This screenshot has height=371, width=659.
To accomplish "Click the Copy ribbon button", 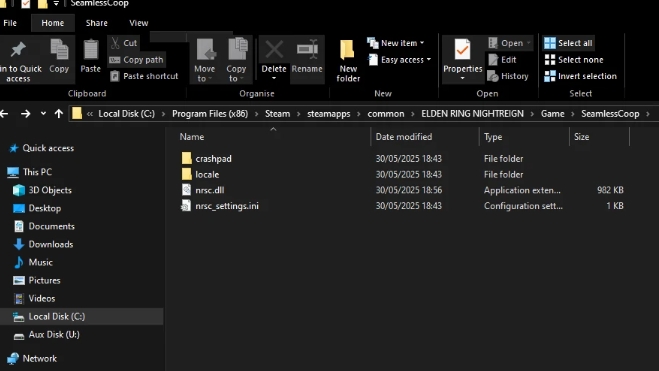I will click(59, 56).
